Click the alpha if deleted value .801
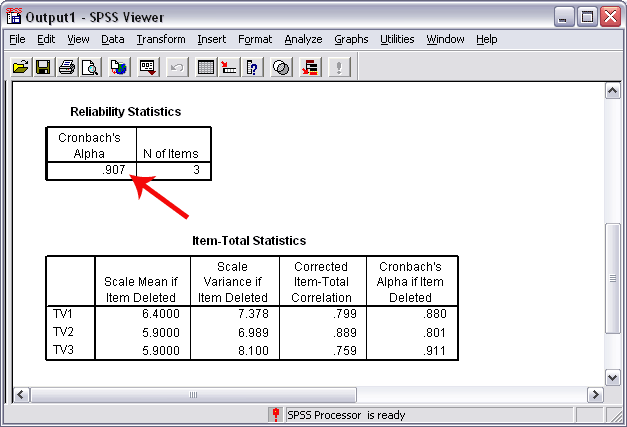The height and width of the screenshot is (427, 627). [435, 333]
